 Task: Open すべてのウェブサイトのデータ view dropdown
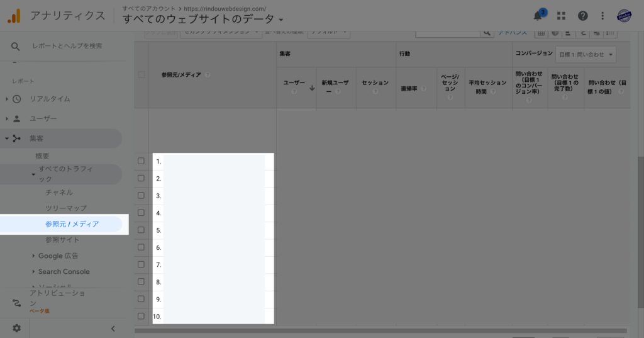click(x=203, y=19)
